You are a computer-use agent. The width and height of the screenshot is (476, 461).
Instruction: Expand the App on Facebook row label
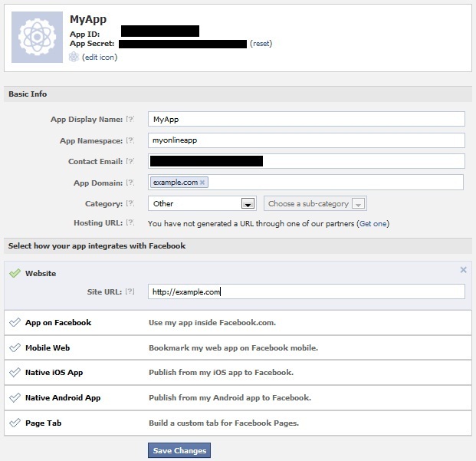tap(58, 322)
